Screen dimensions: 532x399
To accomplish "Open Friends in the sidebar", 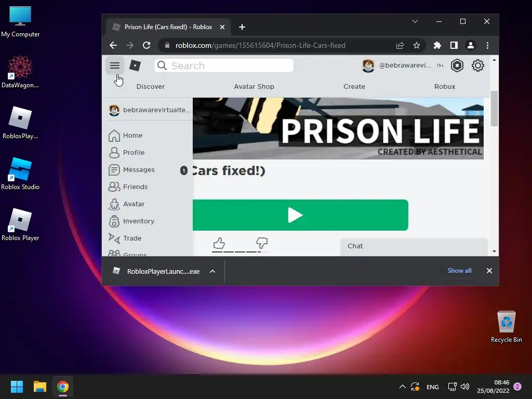I will 135,187.
